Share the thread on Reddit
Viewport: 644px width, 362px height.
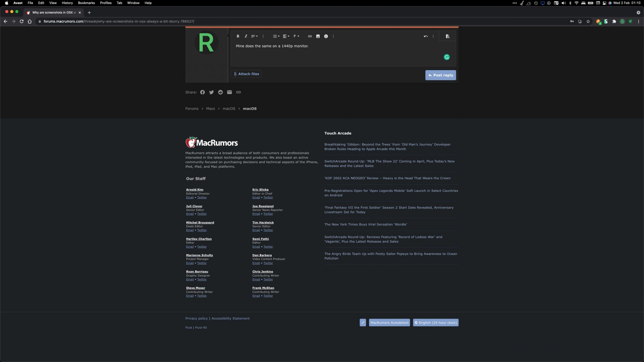coord(220,92)
